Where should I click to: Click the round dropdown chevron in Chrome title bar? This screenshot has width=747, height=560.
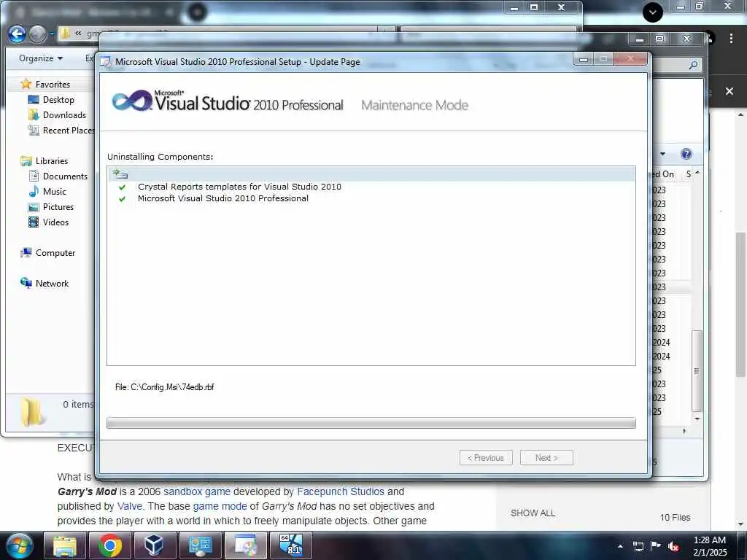(x=653, y=12)
